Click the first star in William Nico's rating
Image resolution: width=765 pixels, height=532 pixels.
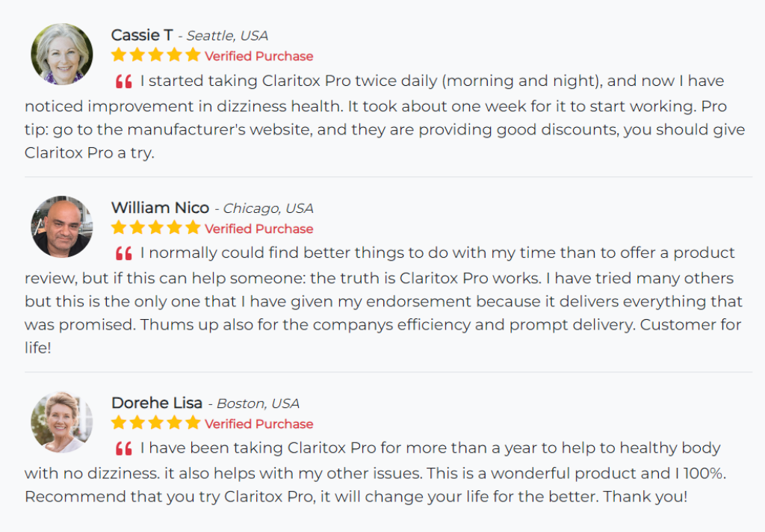119,228
